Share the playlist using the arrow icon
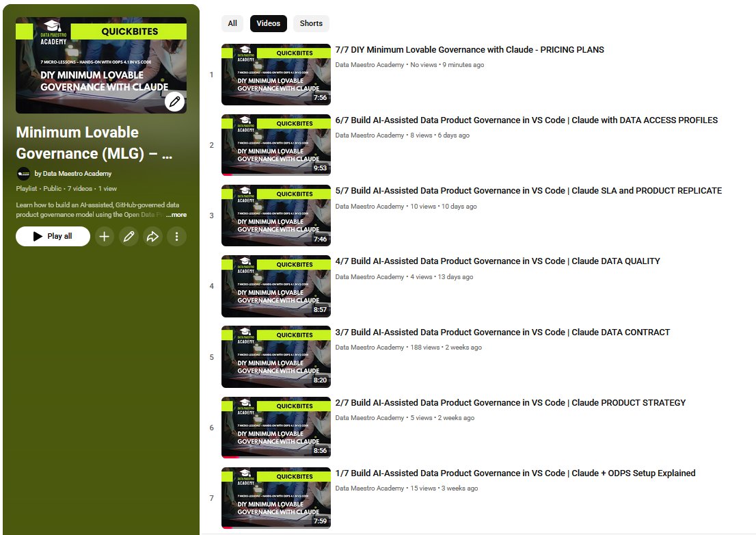 [153, 237]
